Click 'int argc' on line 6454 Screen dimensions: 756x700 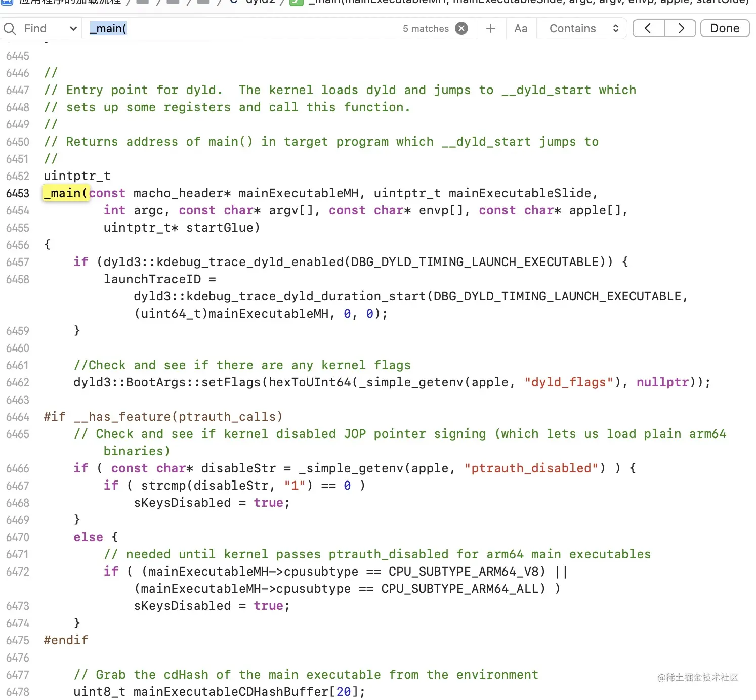point(134,210)
